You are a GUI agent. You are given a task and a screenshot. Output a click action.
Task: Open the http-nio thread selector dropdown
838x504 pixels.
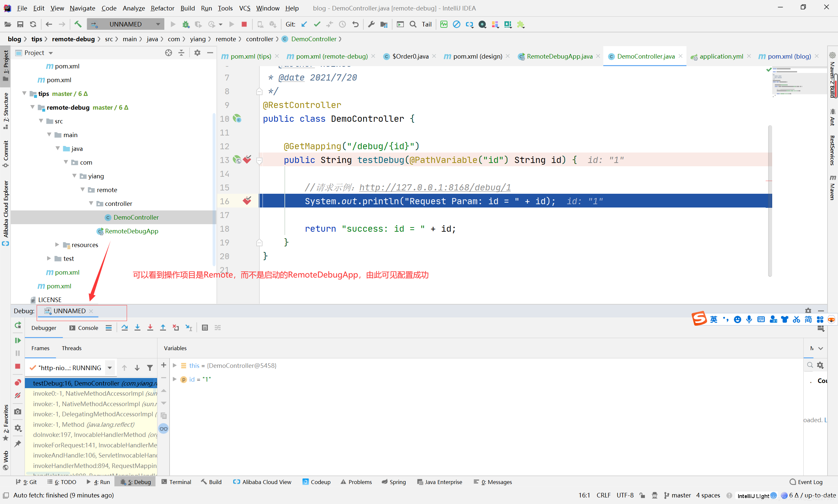pyautogui.click(x=110, y=368)
